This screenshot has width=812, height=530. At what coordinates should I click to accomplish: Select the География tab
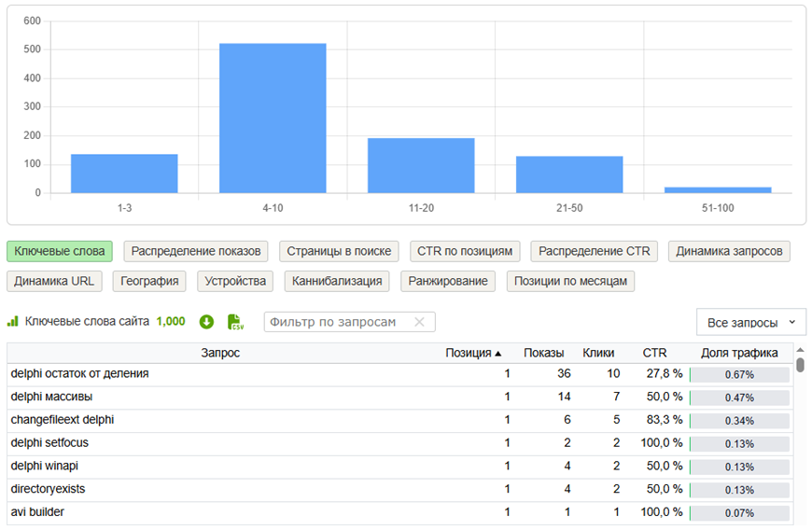pos(149,281)
